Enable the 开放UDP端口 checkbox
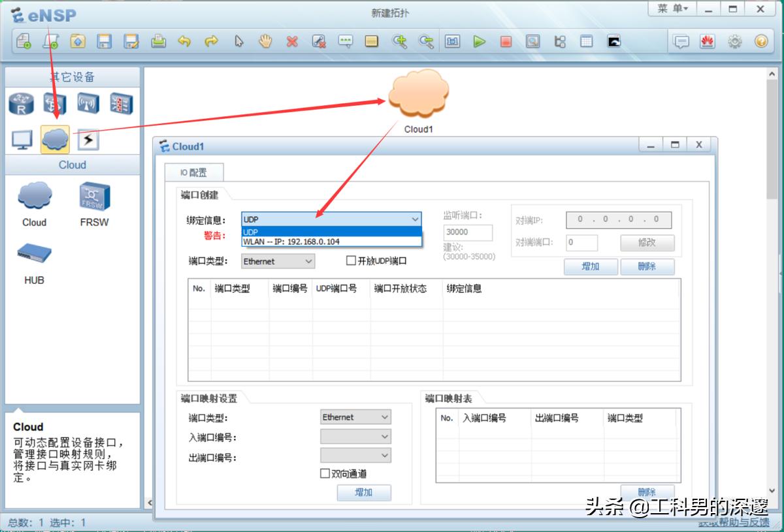This screenshot has height=532, width=784. pyautogui.click(x=351, y=260)
